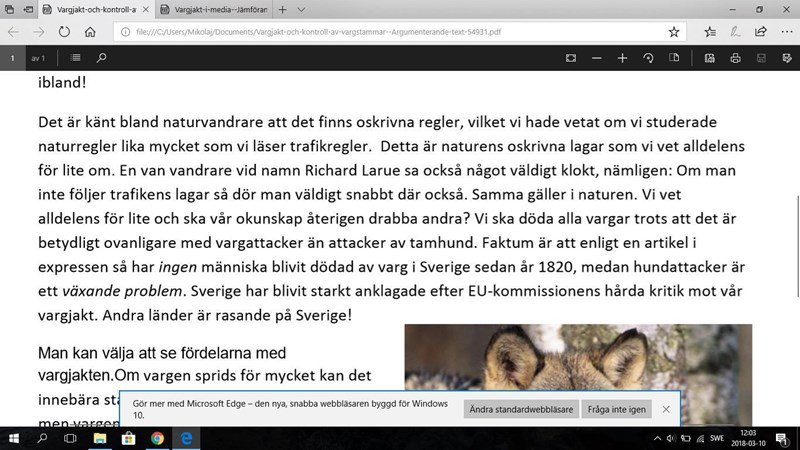Open Google Chrome from the taskbar
Image resolution: width=800 pixels, height=450 pixels.
click(157, 438)
